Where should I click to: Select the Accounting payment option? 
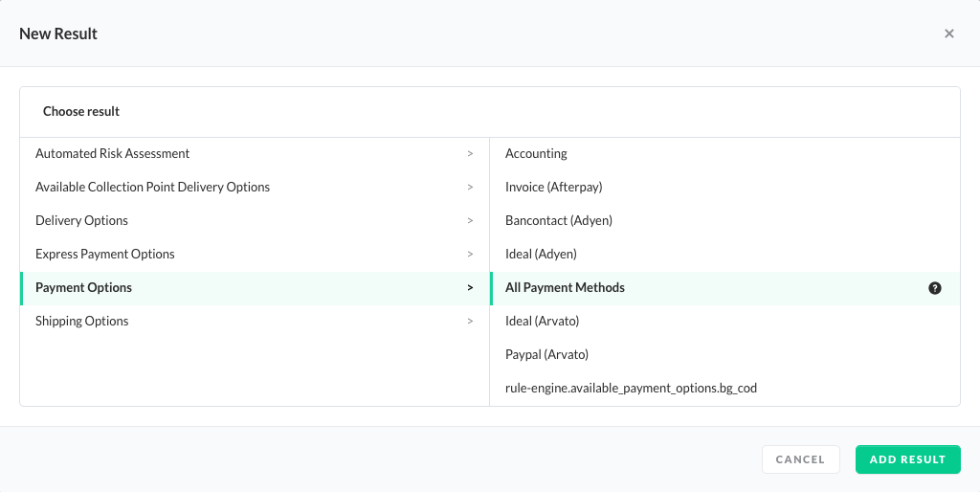pos(536,153)
